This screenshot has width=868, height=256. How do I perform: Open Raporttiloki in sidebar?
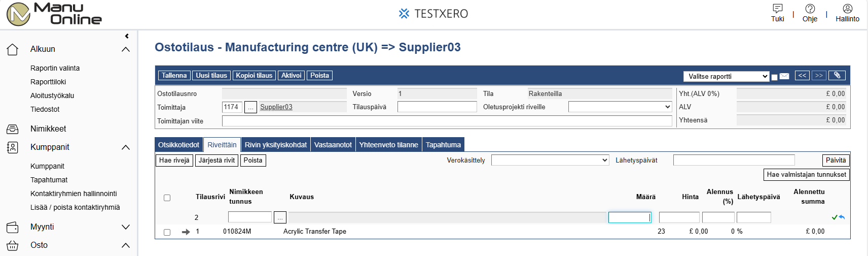click(x=48, y=82)
